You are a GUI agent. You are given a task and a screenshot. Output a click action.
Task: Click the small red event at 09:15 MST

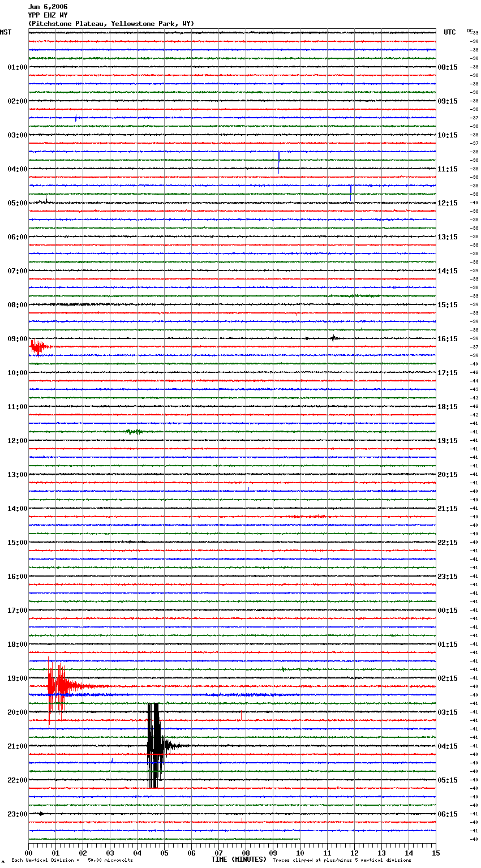point(37,346)
